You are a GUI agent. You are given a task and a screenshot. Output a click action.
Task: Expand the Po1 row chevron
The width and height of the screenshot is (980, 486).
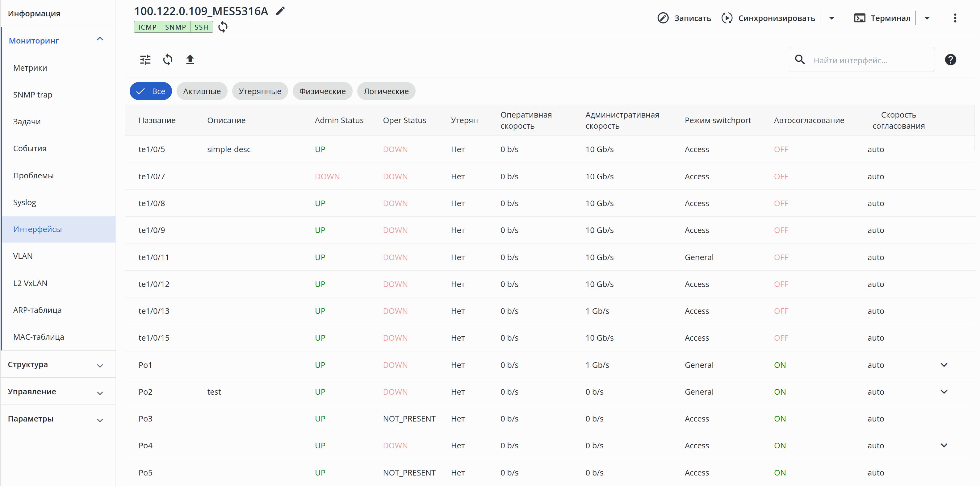(x=944, y=365)
